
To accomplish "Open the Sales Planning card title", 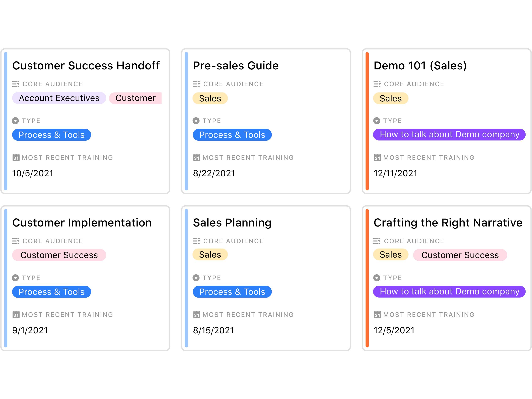I will pyautogui.click(x=232, y=223).
